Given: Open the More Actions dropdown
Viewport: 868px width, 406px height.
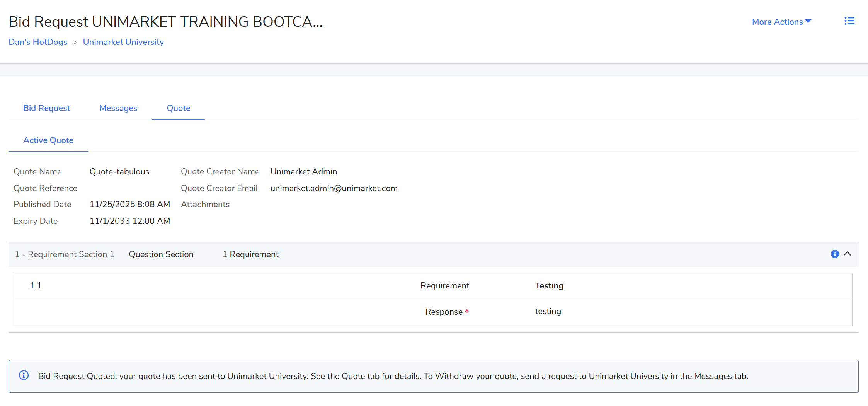Looking at the screenshot, I should [781, 22].
